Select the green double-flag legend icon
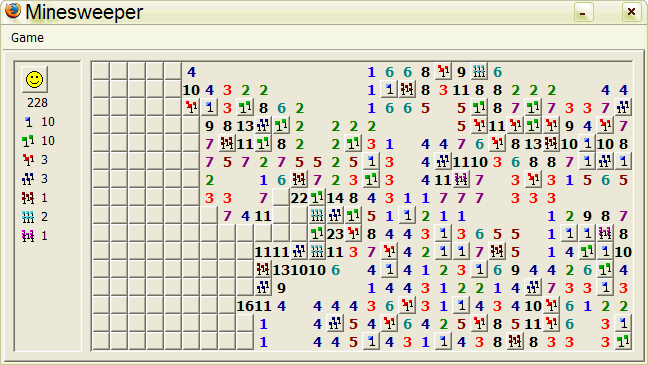 28,141
